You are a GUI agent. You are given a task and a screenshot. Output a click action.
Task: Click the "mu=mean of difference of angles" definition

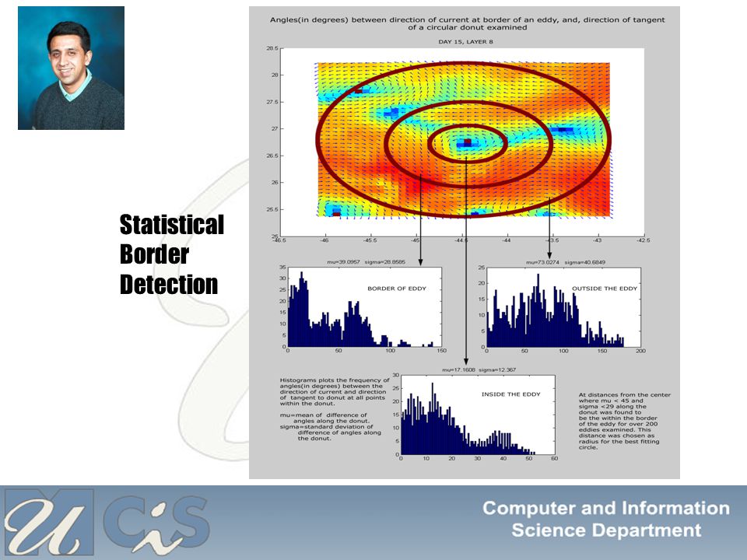click(x=324, y=418)
